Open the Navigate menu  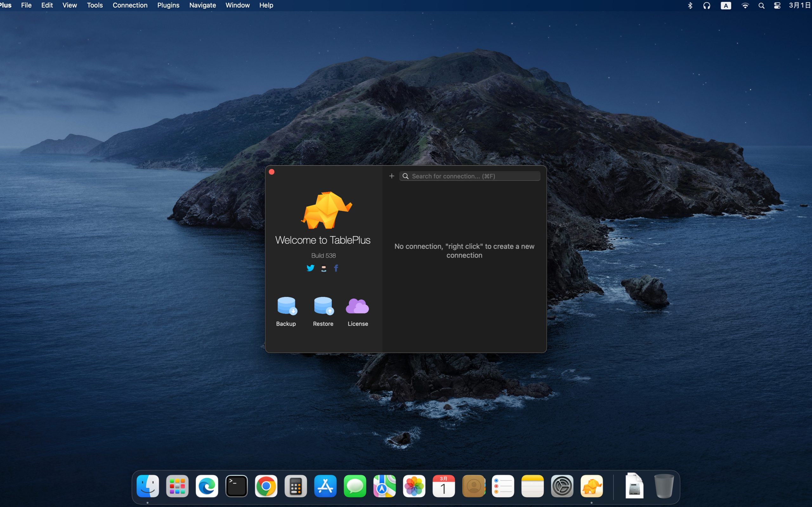coord(202,5)
